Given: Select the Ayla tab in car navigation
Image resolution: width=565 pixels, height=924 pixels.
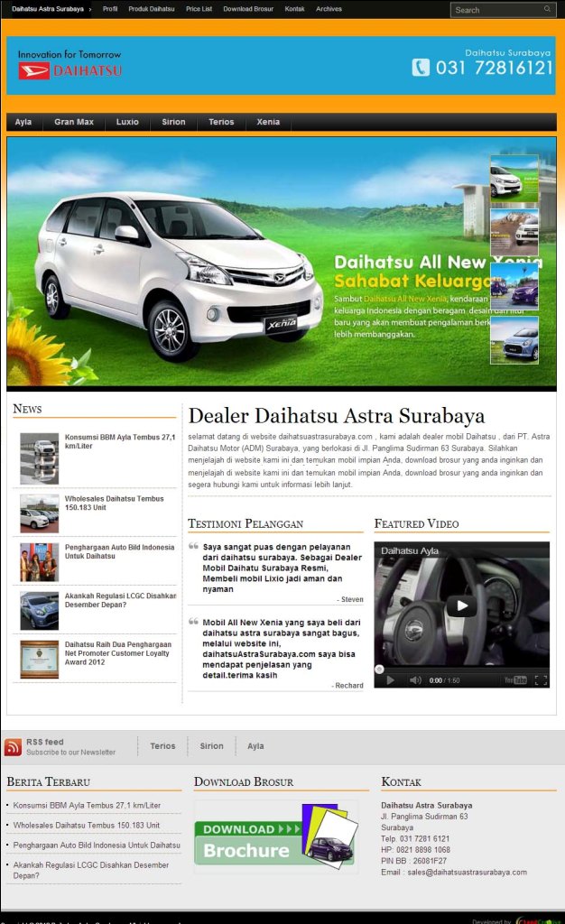Looking at the screenshot, I should (23, 122).
